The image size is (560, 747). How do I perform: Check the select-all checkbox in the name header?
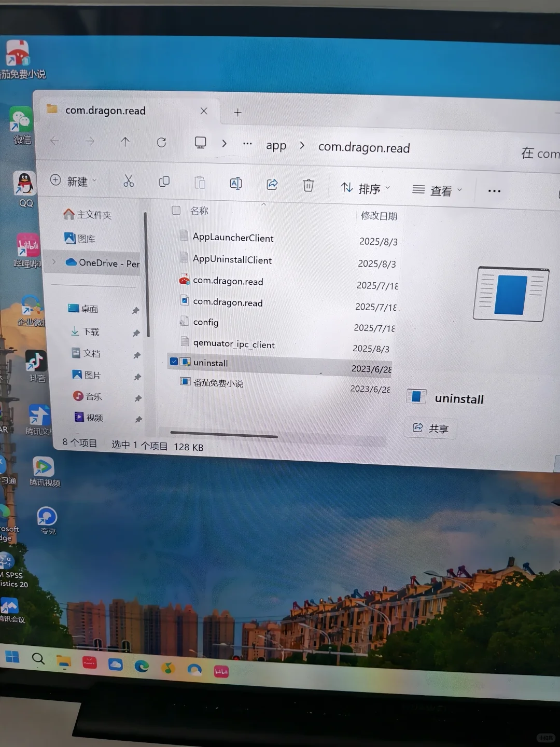point(176,211)
